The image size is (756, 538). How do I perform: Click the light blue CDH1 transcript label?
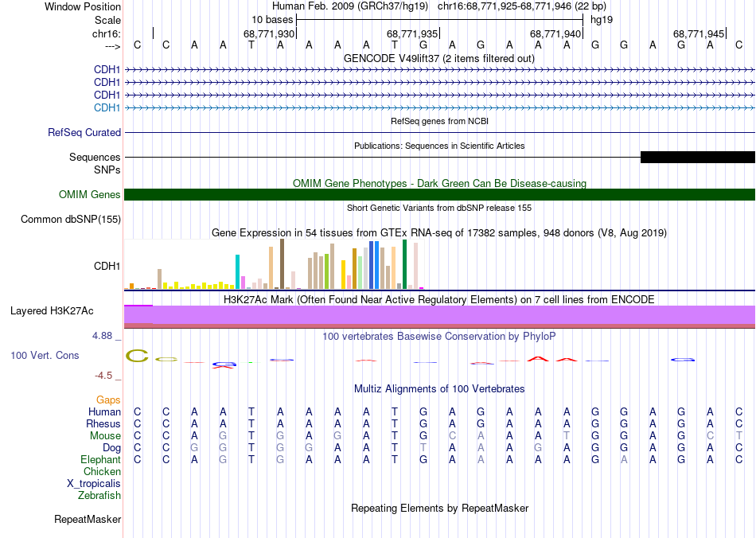tap(107, 107)
